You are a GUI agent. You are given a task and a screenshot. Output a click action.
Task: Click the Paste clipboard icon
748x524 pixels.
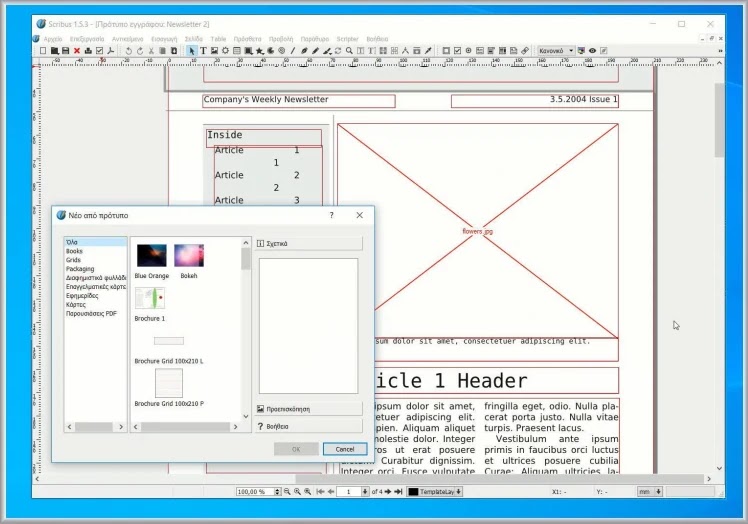[174, 51]
